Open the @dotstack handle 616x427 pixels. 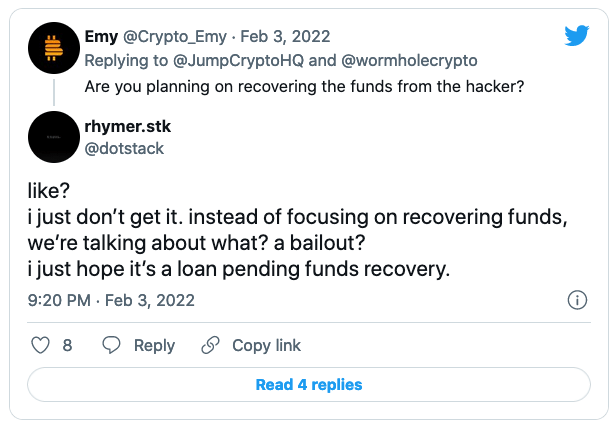tap(124, 148)
